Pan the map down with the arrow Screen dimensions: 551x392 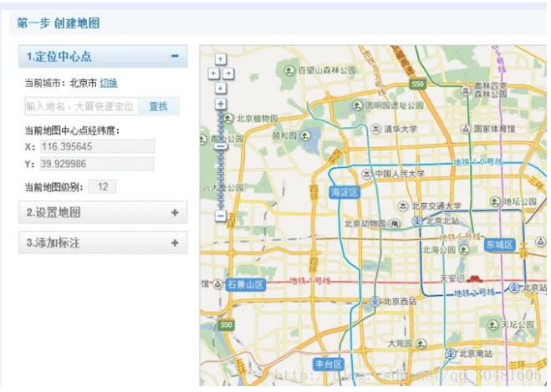[x=221, y=88]
